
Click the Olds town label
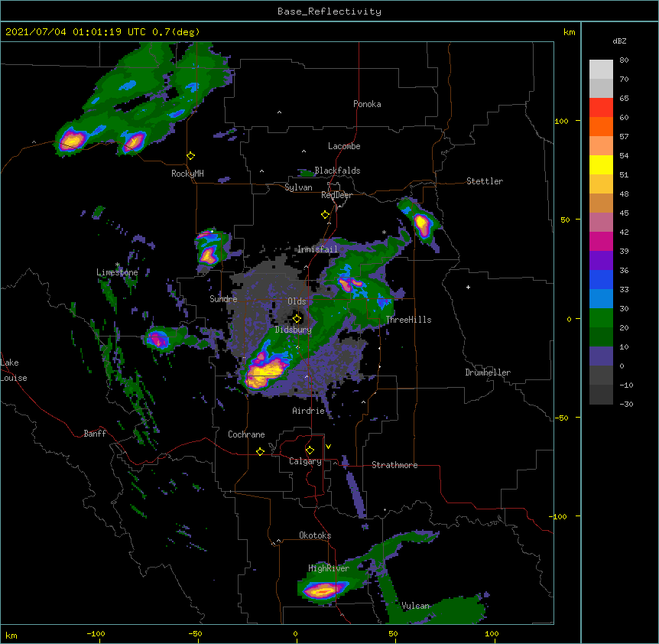(x=297, y=301)
